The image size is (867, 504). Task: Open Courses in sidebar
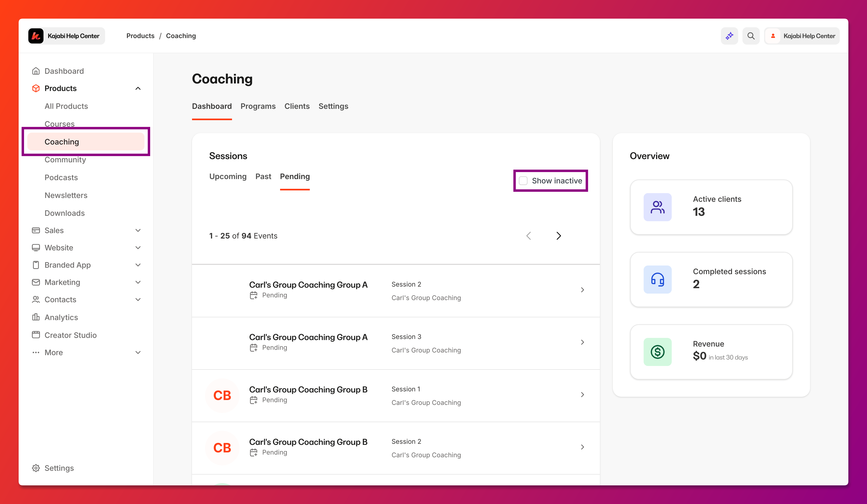coord(59,124)
